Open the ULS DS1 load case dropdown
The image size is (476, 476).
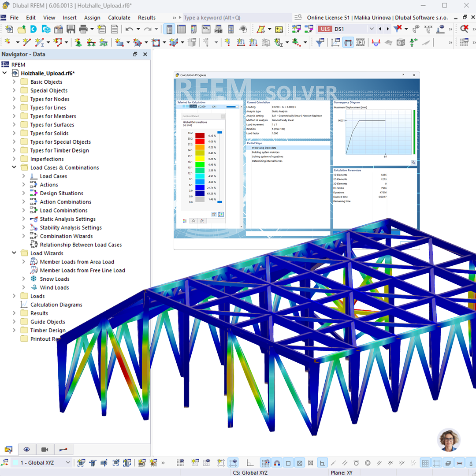point(371,29)
